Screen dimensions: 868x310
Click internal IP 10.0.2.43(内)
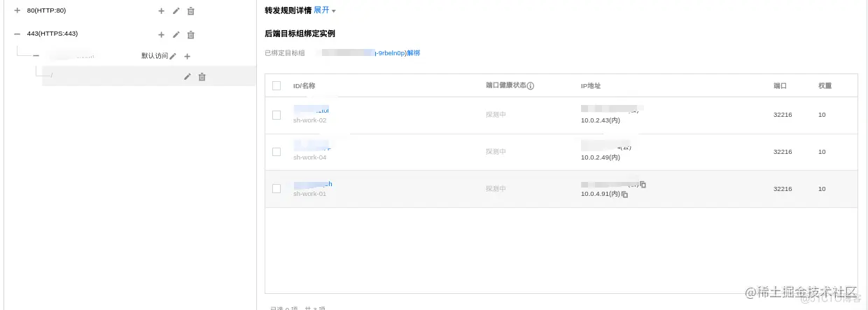click(x=601, y=120)
